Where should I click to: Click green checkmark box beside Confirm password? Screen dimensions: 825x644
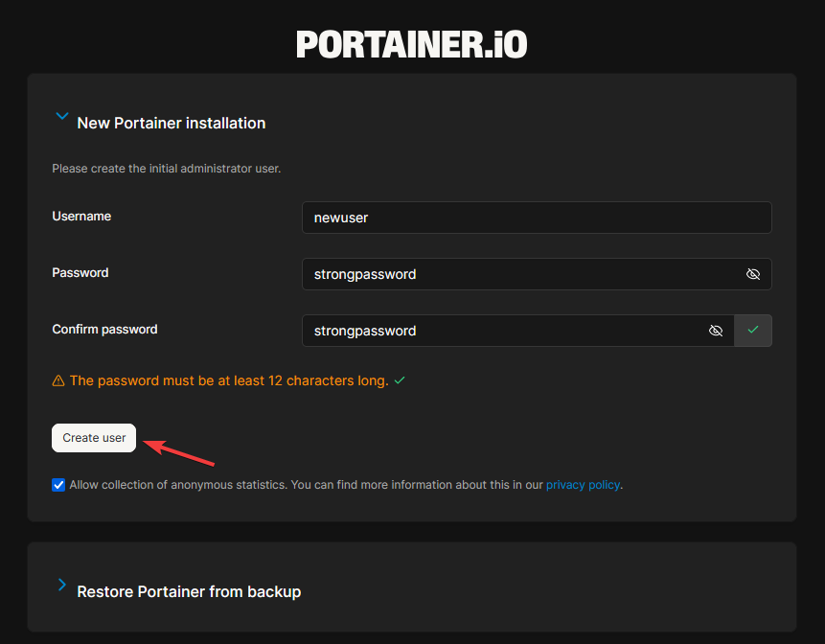pyautogui.click(x=753, y=331)
